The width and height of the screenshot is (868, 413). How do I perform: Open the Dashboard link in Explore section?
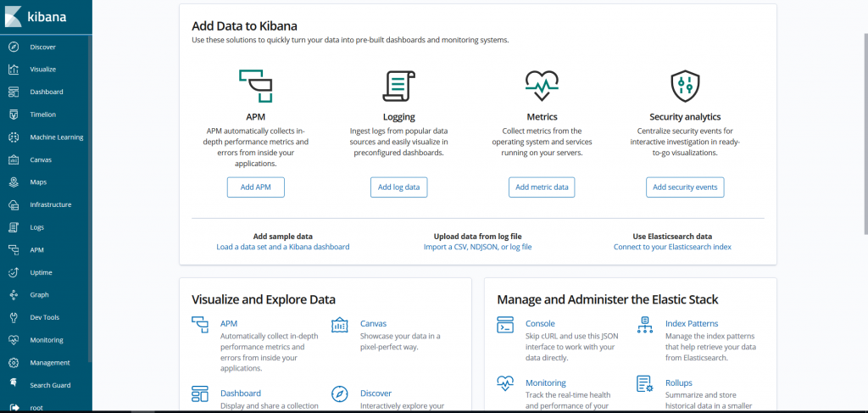tap(241, 393)
